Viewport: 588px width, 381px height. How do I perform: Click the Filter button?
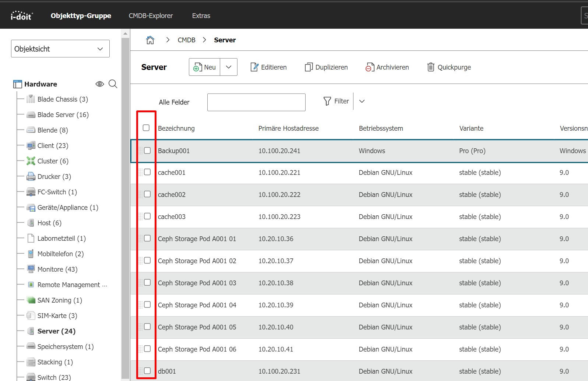[336, 101]
